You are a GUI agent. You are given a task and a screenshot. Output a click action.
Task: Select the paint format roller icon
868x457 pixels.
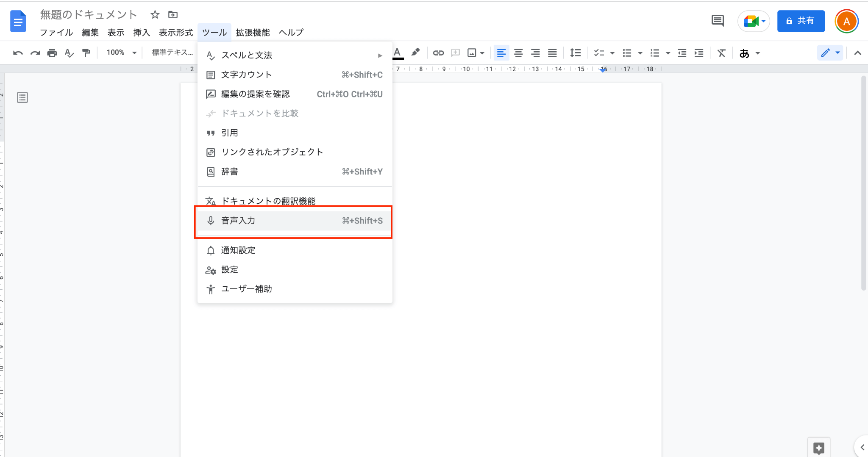pos(86,53)
